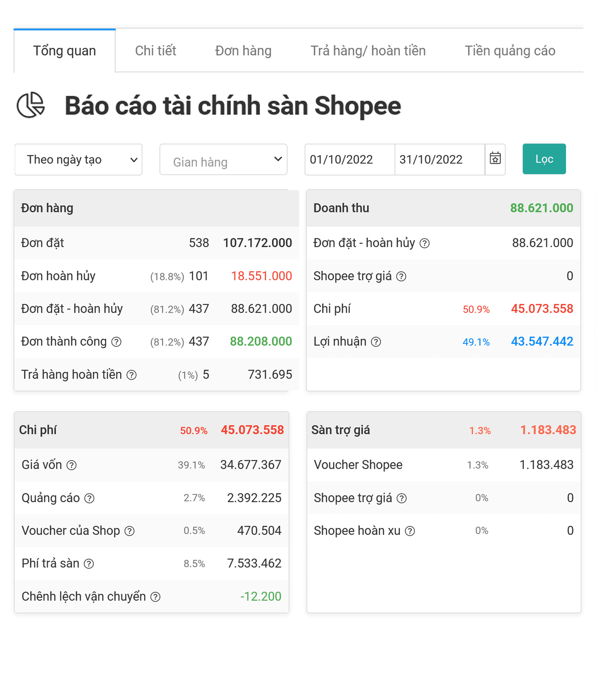Open the Theo ngày tạo dropdown
The height and width of the screenshot is (700, 596).
coord(78,160)
